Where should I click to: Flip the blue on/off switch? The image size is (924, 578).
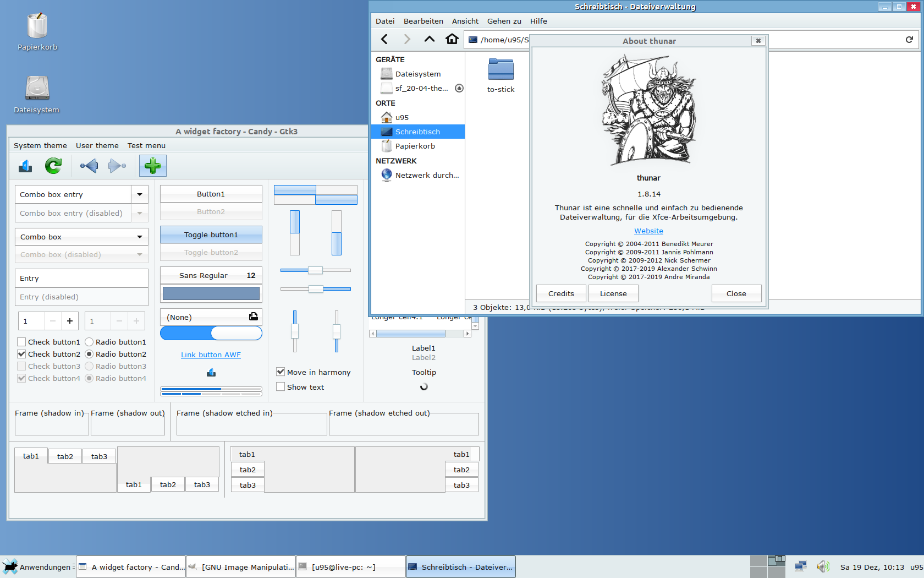[x=211, y=333]
